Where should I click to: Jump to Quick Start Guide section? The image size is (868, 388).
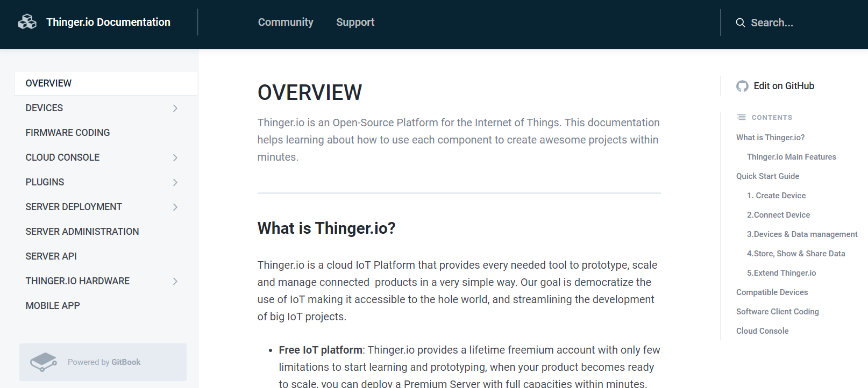tap(767, 176)
